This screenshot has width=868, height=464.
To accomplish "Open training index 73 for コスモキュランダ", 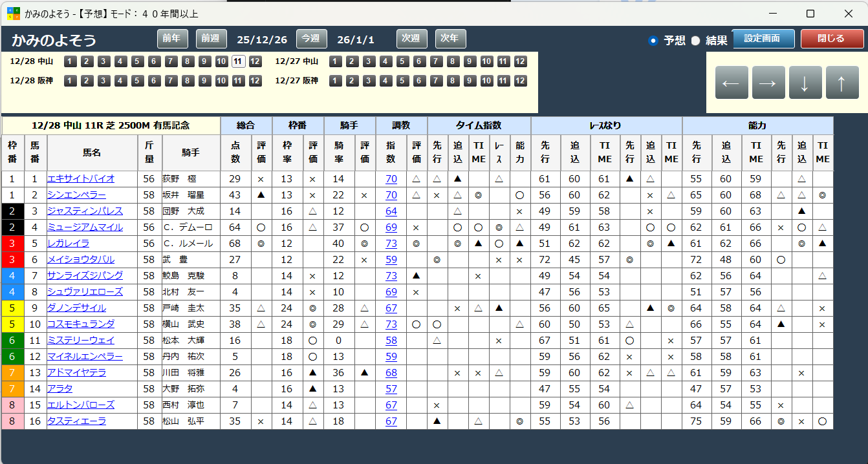I will (x=391, y=324).
